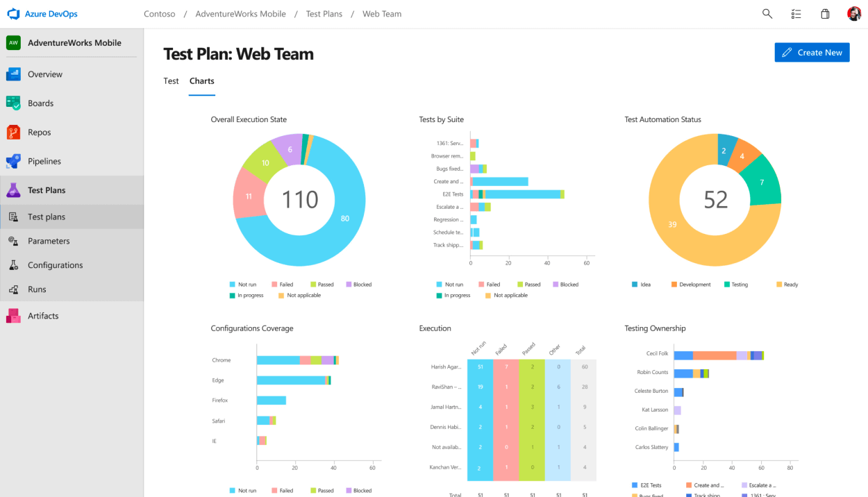The image size is (868, 497).
Task: Open the user profile avatar
Action: (x=854, y=14)
